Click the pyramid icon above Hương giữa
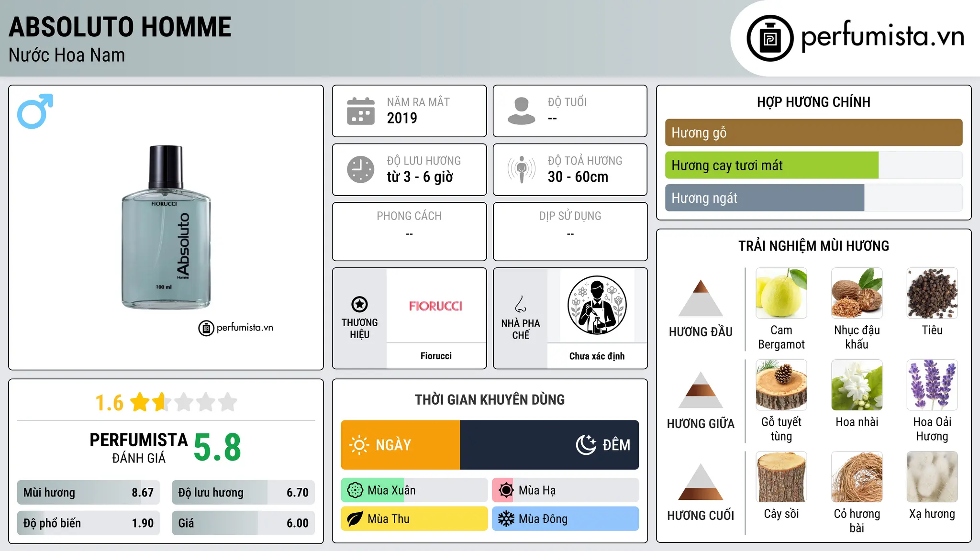This screenshot has height=551, width=980. coord(701,390)
